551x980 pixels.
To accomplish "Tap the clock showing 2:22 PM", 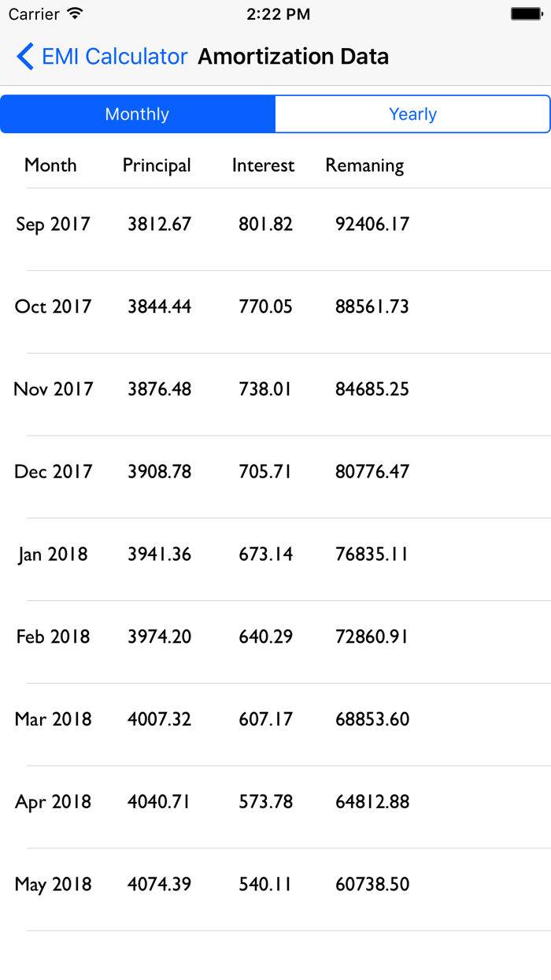I will 277,13.
